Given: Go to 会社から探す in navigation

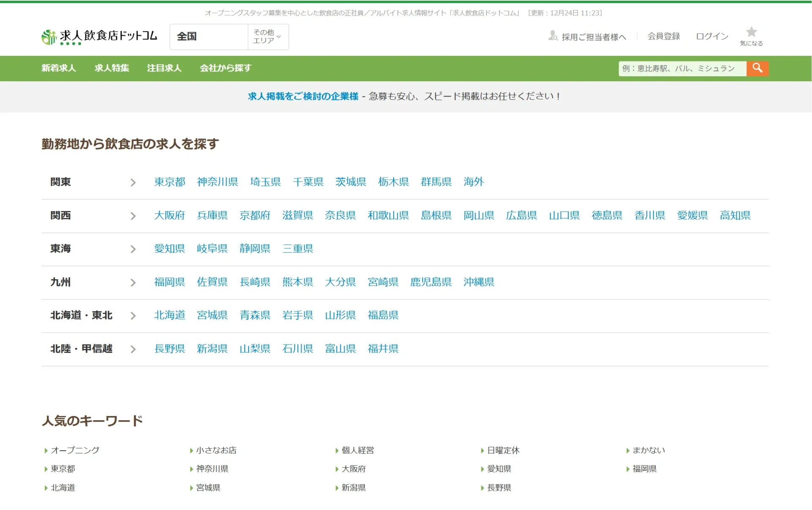Looking at the screenshot, I should pyautogui.click(x=225, y=68).
